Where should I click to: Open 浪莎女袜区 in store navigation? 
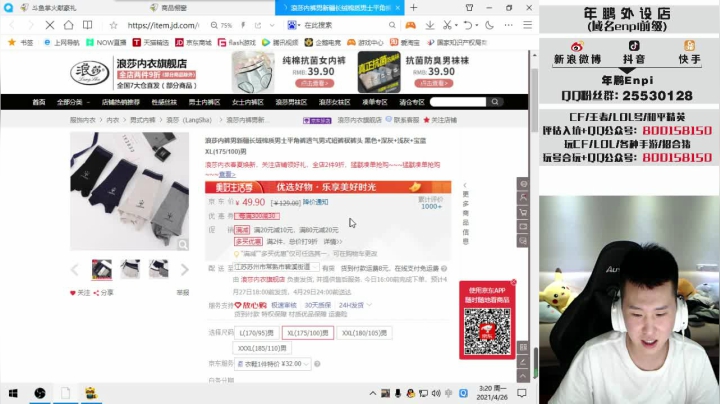pyautogui.click(x=334, y=102)
